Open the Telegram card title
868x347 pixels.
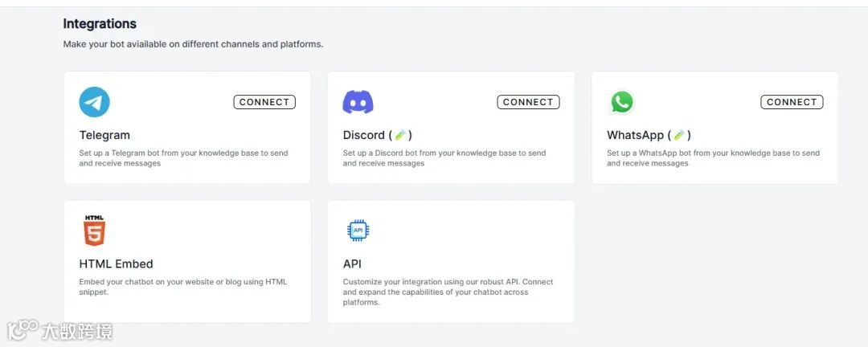[104, 135]
